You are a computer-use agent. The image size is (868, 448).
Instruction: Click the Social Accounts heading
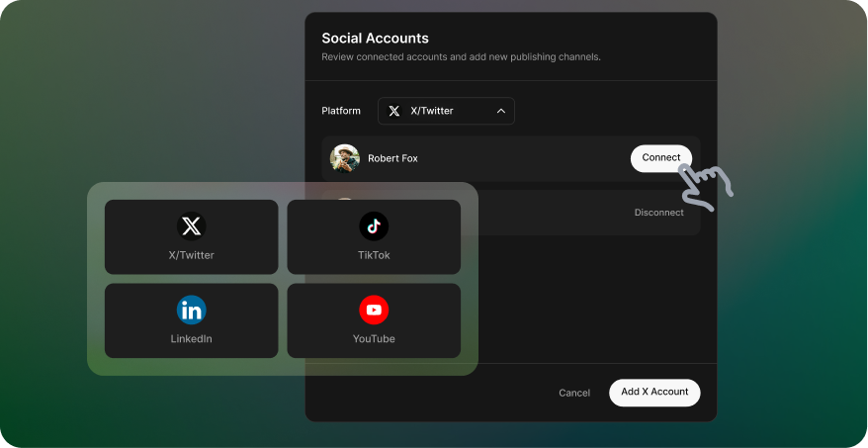point(376,39)
